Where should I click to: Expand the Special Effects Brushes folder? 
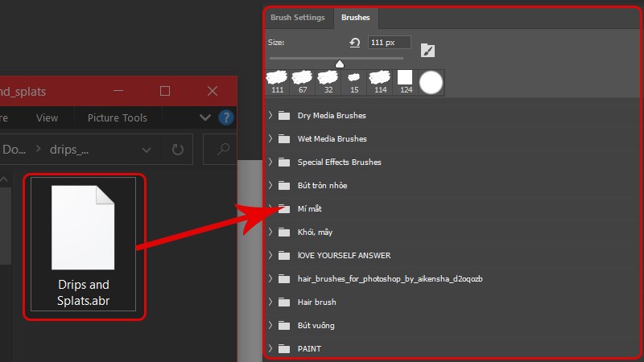click(270, 162)
